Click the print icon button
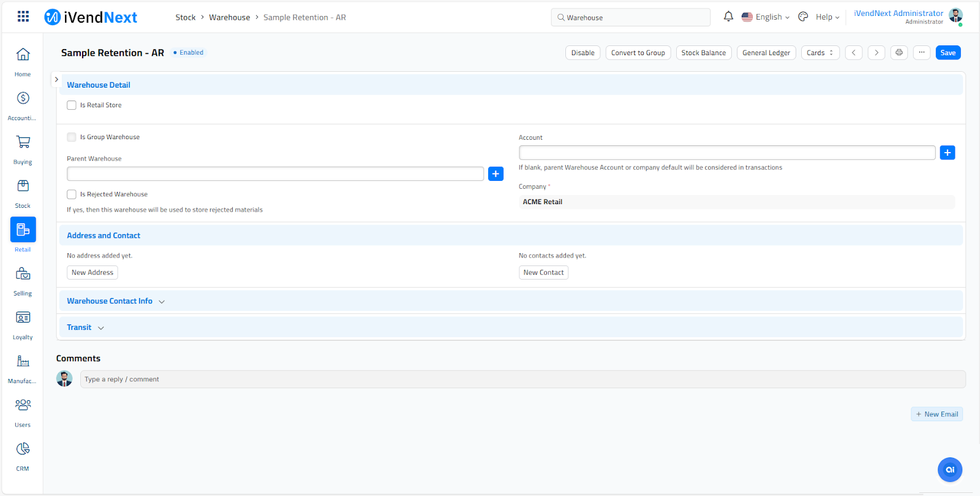The height and width of the screenshot is (496, 980). click(x=899, y=53)
